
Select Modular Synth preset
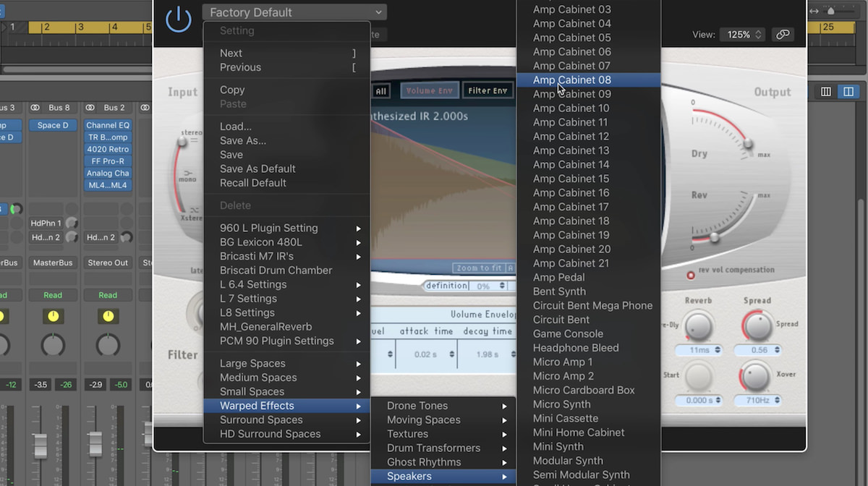point(588,461)
